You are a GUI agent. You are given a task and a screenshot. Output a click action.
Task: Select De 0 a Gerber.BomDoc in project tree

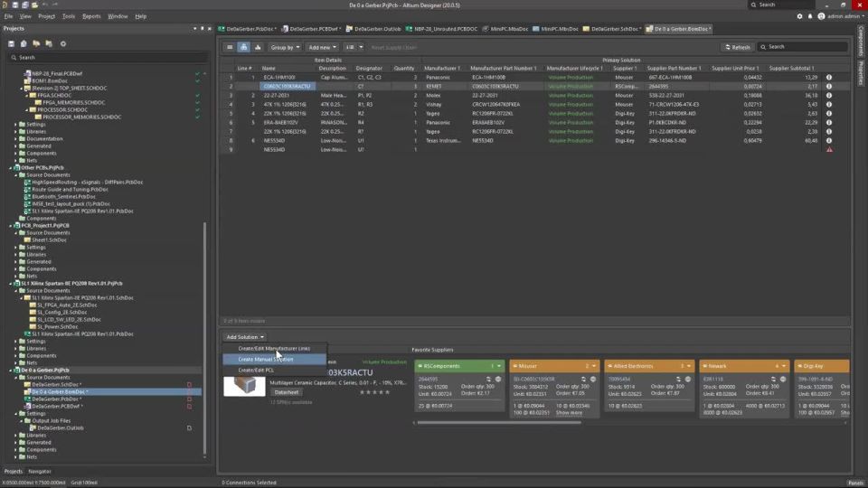[x=60, y=391]
